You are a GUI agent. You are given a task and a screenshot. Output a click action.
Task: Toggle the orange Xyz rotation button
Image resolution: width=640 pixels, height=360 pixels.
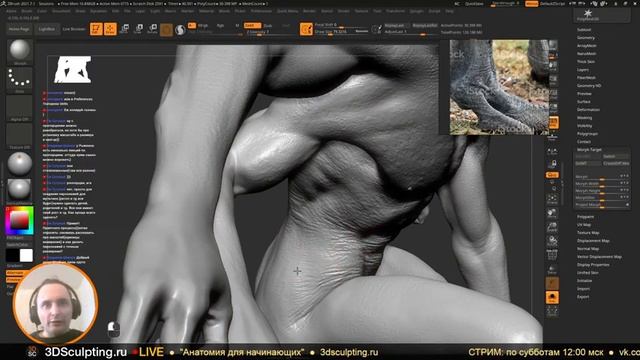552,175
